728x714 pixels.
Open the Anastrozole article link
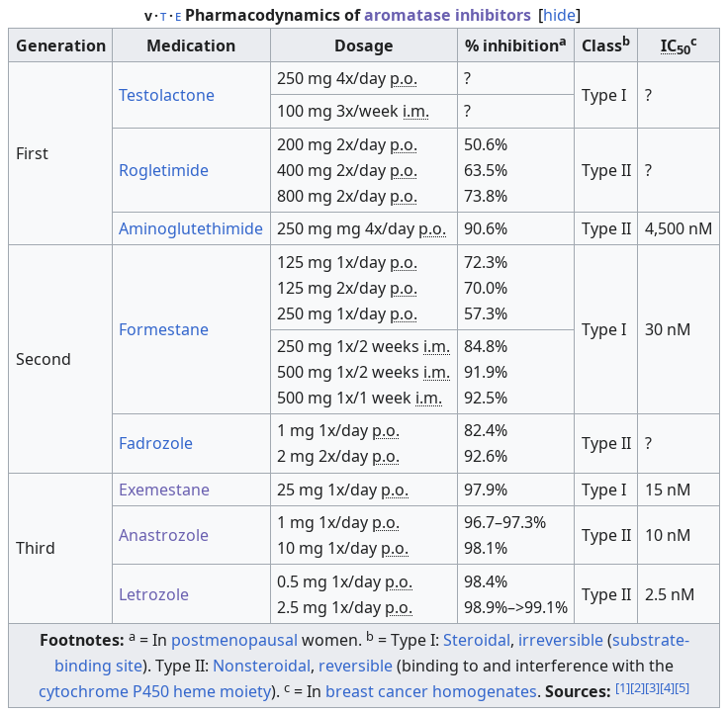(x=163, y=535)
